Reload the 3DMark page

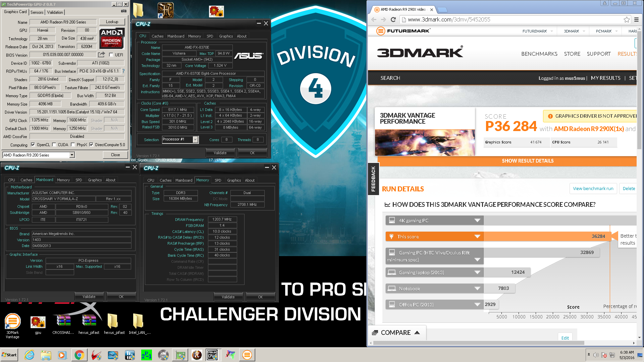coord(393,19)
